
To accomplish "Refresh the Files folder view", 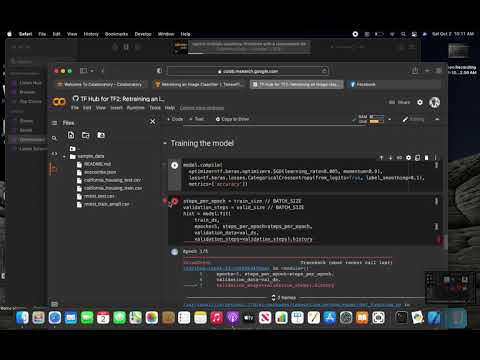I will pos(86,135).
